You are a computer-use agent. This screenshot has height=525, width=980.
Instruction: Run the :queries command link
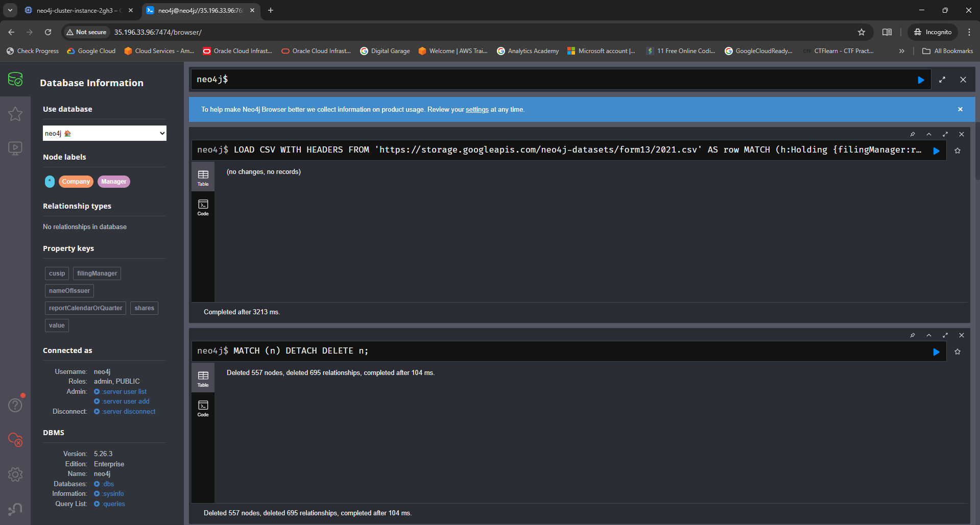click(109, 504)
